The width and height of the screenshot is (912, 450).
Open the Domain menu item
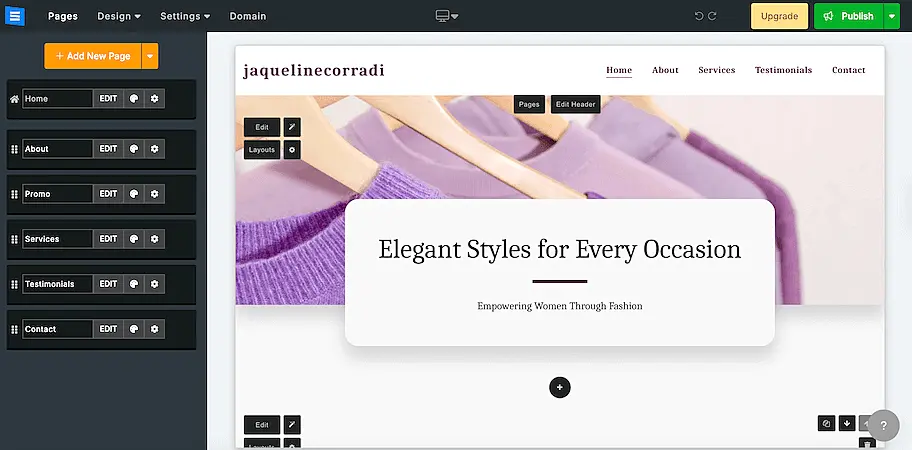point(248,16)
